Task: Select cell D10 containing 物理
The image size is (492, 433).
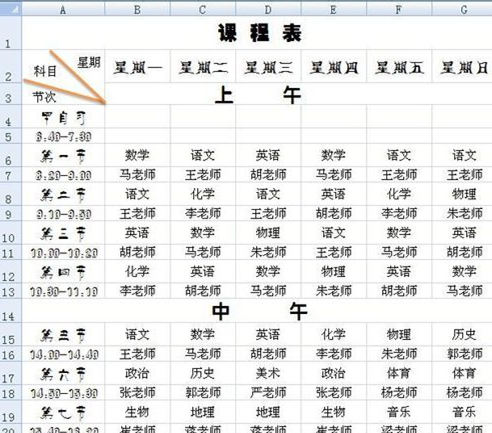Action: click(268, 232)
